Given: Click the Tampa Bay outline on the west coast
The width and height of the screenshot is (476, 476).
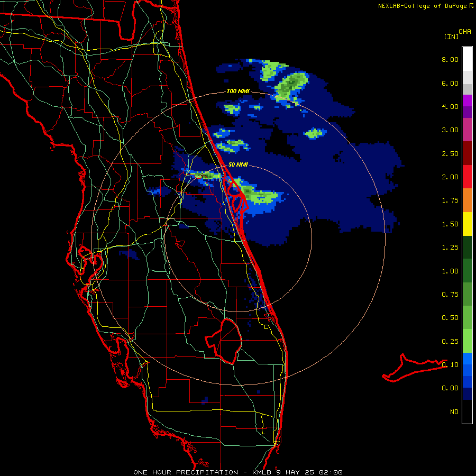Looking at the screenshot, I should tap(90, 265).
